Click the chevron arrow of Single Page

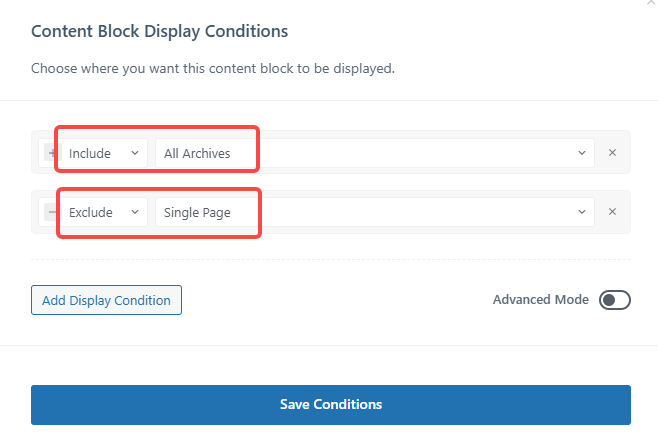(582, 212)
